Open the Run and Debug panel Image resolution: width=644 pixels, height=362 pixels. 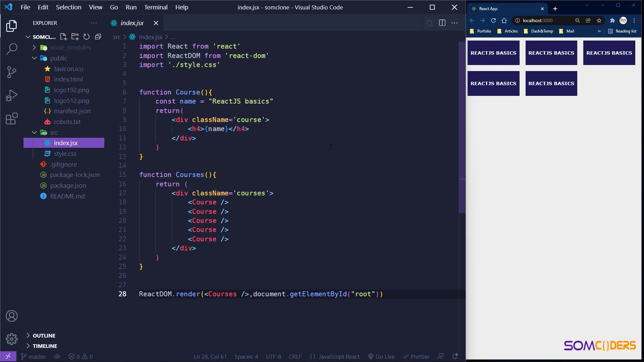click(12, 96)
